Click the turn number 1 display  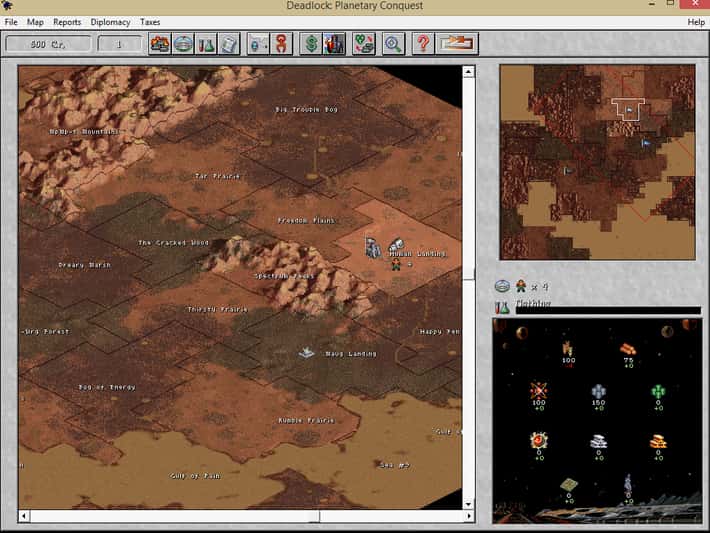point(119,44)
